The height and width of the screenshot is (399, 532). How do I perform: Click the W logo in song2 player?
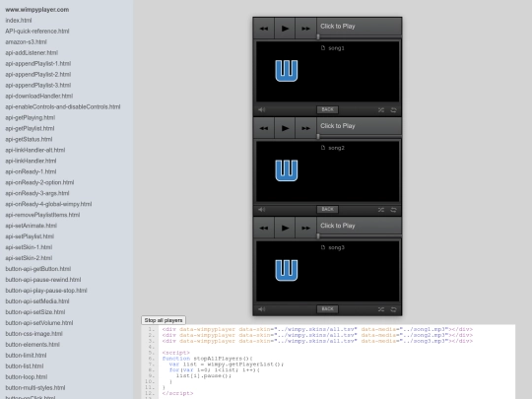tap(287, 170)
